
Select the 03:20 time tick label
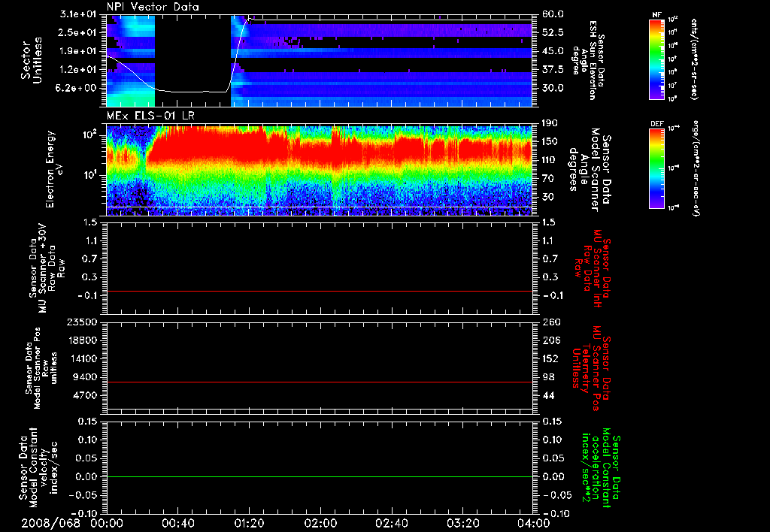coord(462,523)
